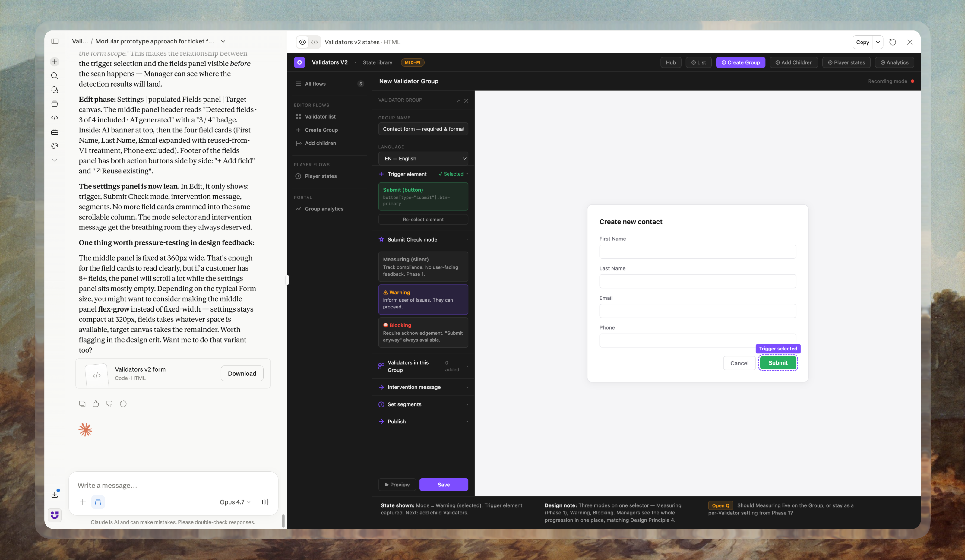This screenshot has height=560, width=965.
Task: Add attachment with plus in message box
Action: (83, 502)
